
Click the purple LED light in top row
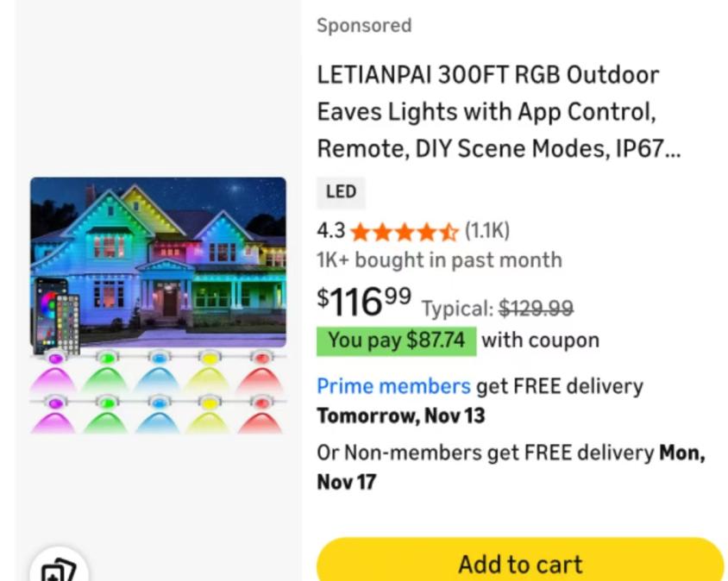pos(55,357)
